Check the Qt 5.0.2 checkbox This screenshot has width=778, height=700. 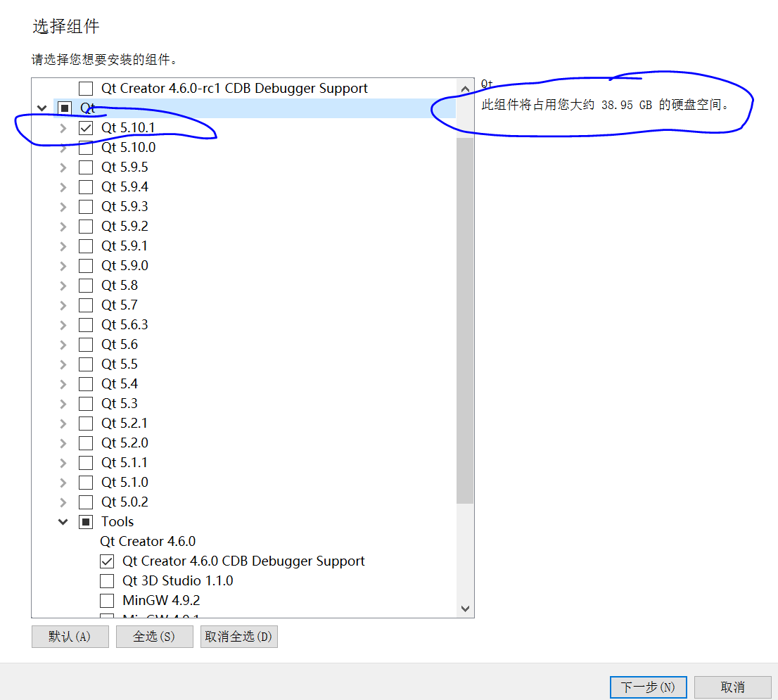86,502
